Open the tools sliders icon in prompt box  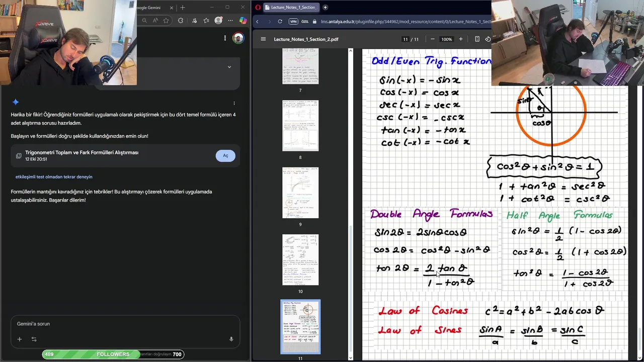34,339
